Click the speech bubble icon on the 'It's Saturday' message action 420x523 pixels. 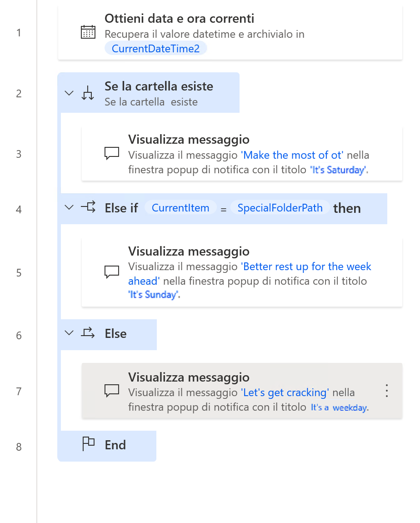(x=111, y=153)
